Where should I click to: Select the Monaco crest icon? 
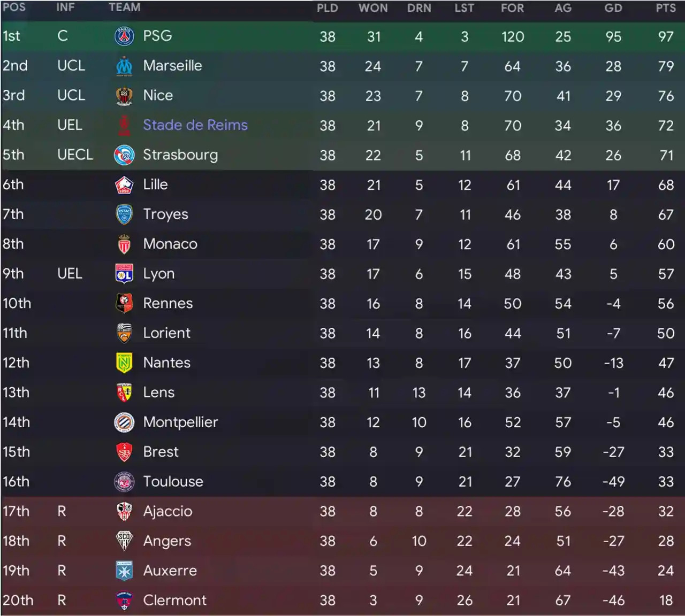pos(124,244)
